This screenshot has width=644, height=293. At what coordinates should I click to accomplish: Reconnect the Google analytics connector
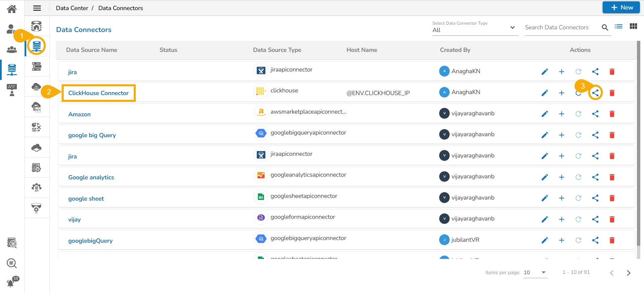point(578,177)
